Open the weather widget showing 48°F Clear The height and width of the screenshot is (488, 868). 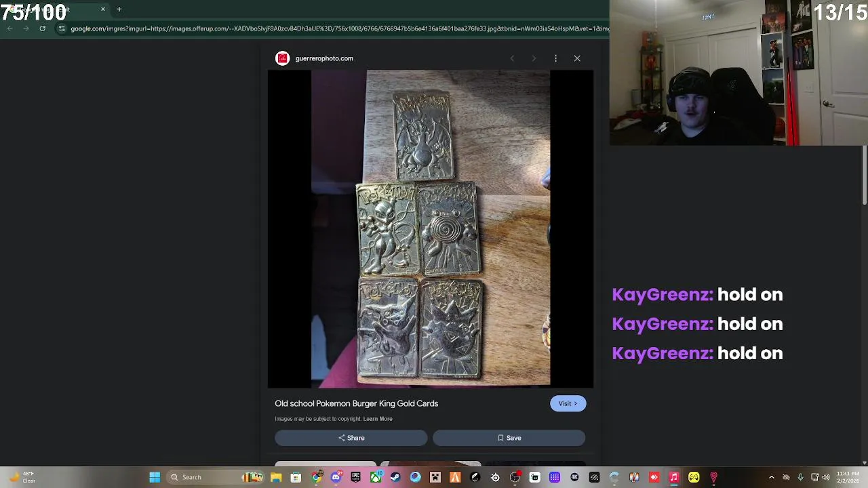22,477
